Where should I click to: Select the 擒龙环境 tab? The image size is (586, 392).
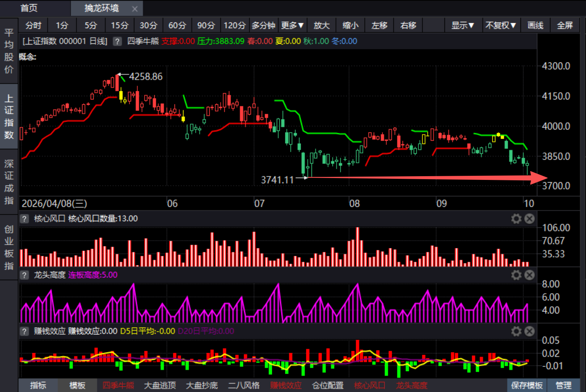[x=101, y=8]
